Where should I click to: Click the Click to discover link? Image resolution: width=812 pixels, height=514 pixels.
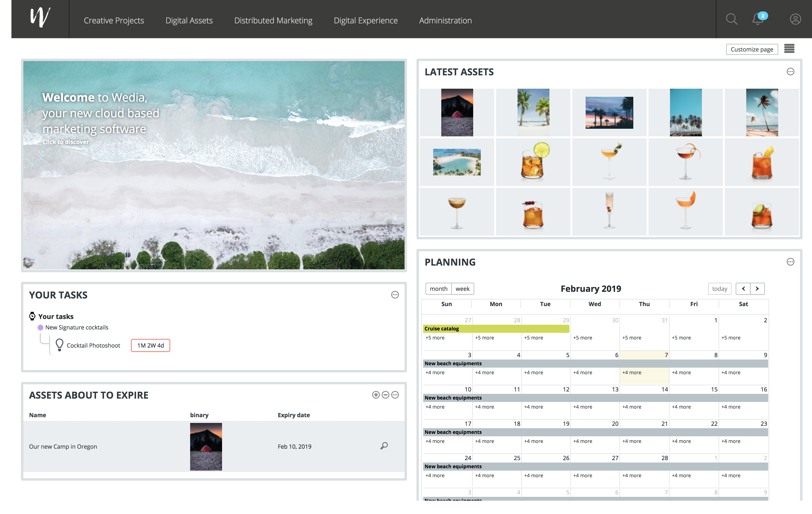pos(66,142)
